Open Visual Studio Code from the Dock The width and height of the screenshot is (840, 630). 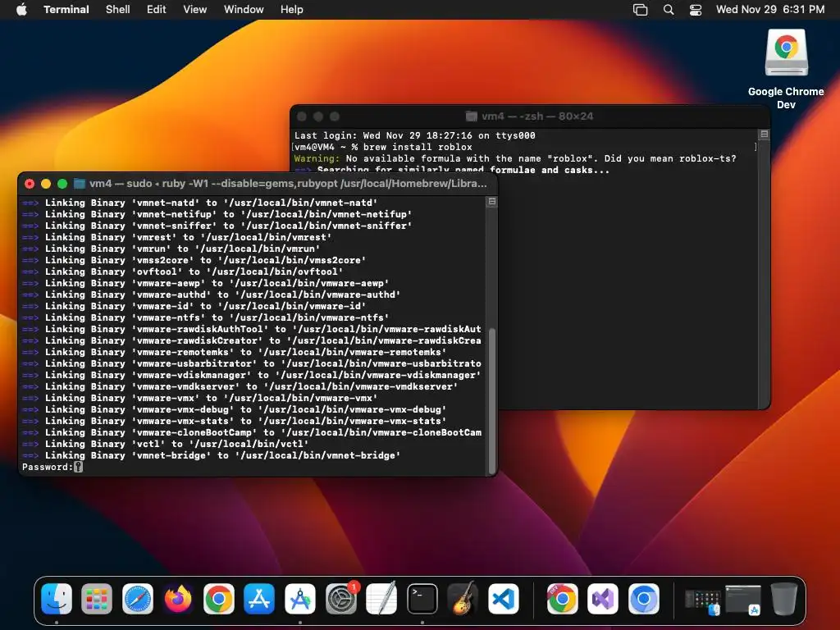504,598
